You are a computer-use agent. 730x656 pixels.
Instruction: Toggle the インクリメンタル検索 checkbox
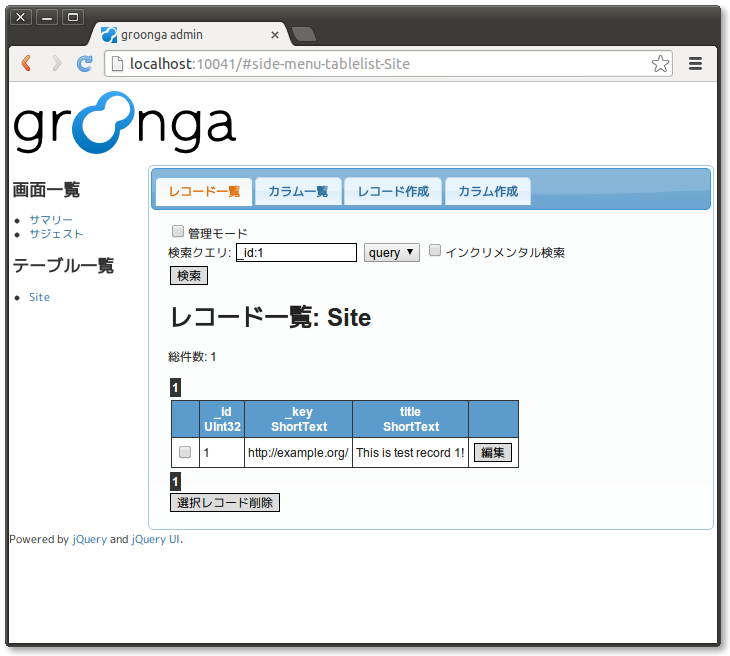435,251
